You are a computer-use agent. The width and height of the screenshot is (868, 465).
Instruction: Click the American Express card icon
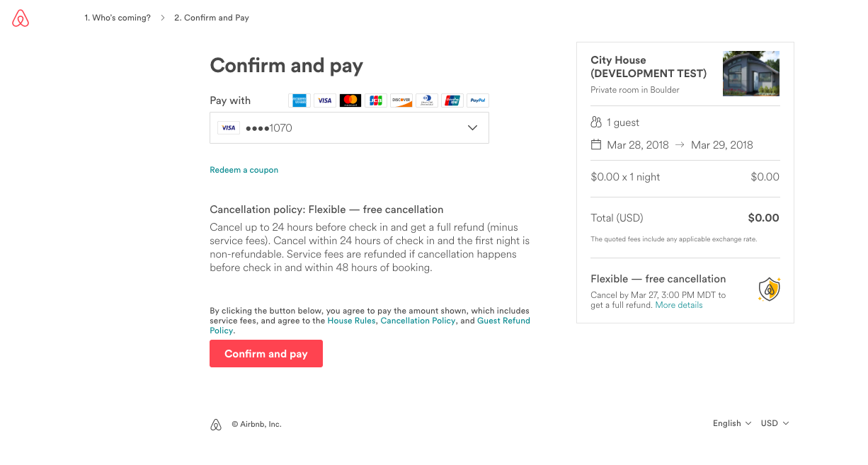point(299,101)
